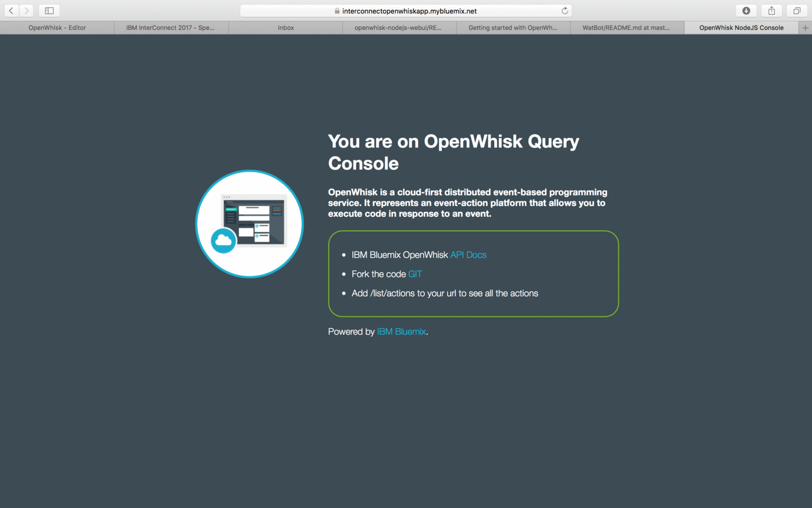Go back with the Safari back arrow

[11, 10]
